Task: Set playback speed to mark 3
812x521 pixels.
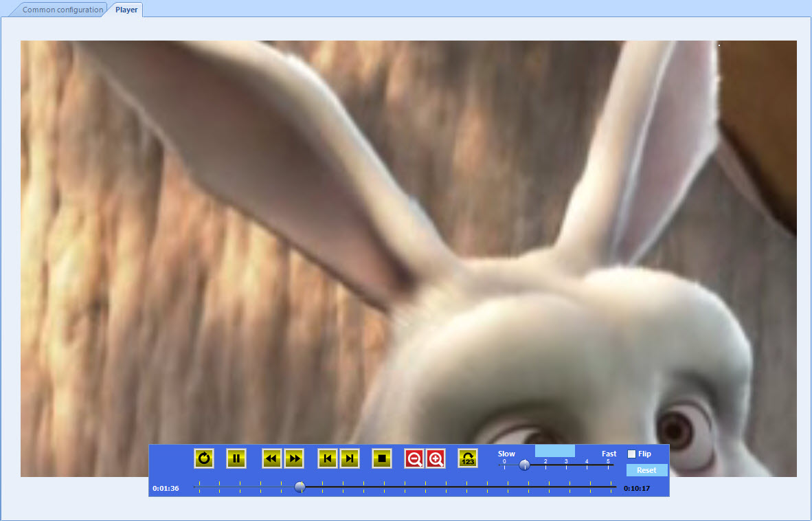Action: tap(566, 465)
